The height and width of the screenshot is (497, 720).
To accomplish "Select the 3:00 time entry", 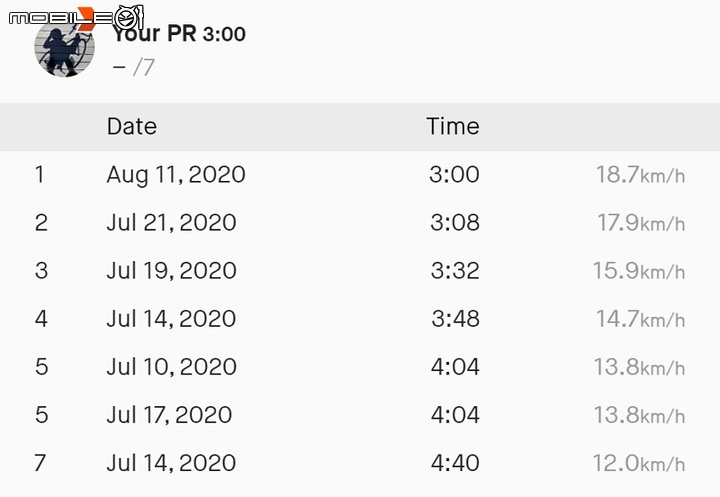I will coord(455,175).
